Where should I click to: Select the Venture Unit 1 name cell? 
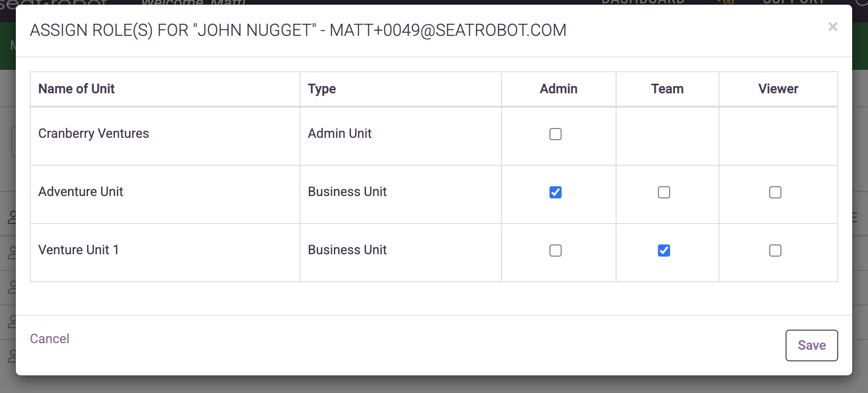tap(78, 250)
